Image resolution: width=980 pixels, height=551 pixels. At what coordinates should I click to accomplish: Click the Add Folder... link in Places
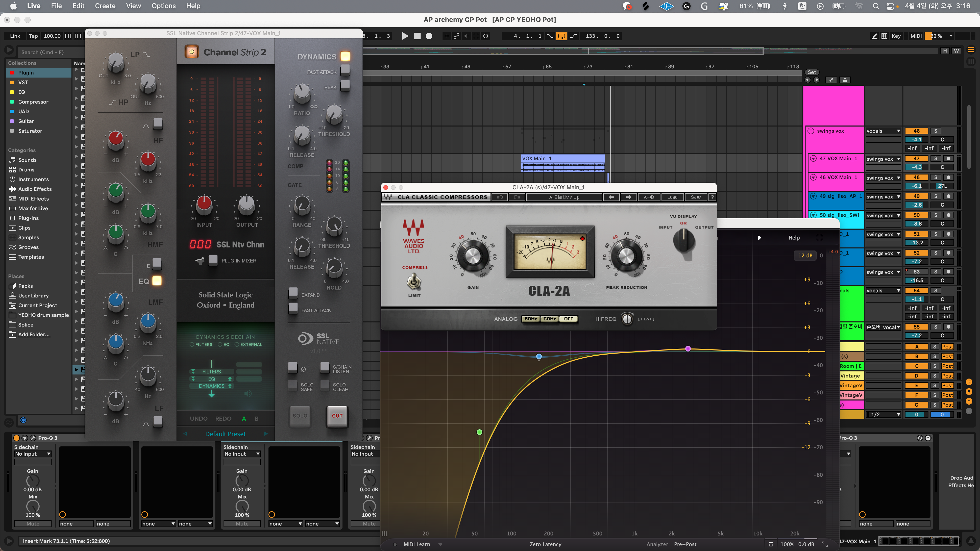[x=34, y=335]
